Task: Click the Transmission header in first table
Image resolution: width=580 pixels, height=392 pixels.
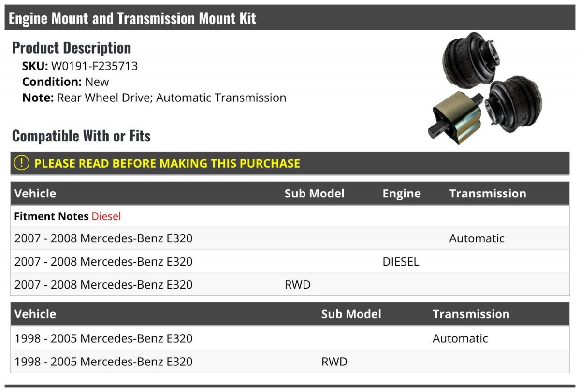Action: (x=488, y=194)
